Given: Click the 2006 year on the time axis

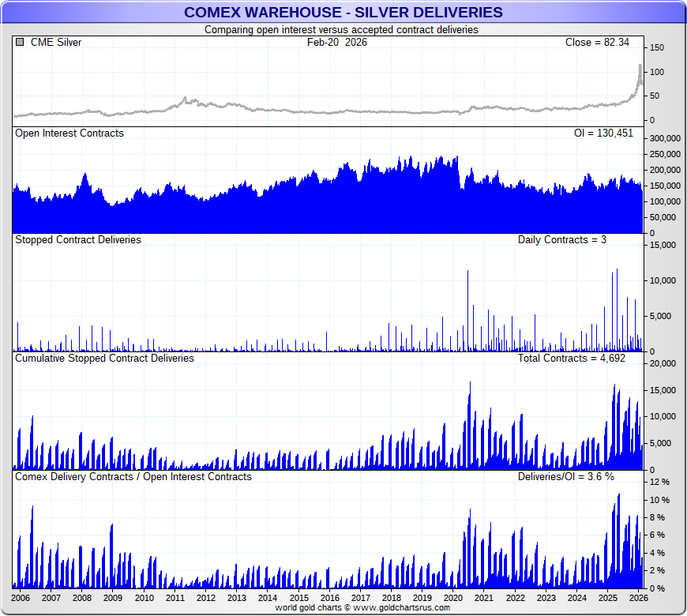Looking at the screenshot, I should 21,599.
